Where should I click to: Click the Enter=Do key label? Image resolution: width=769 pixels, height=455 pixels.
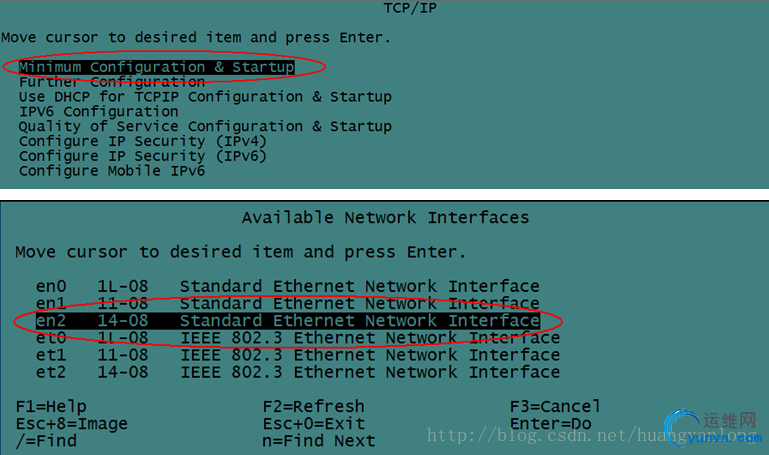coord(551,424)
